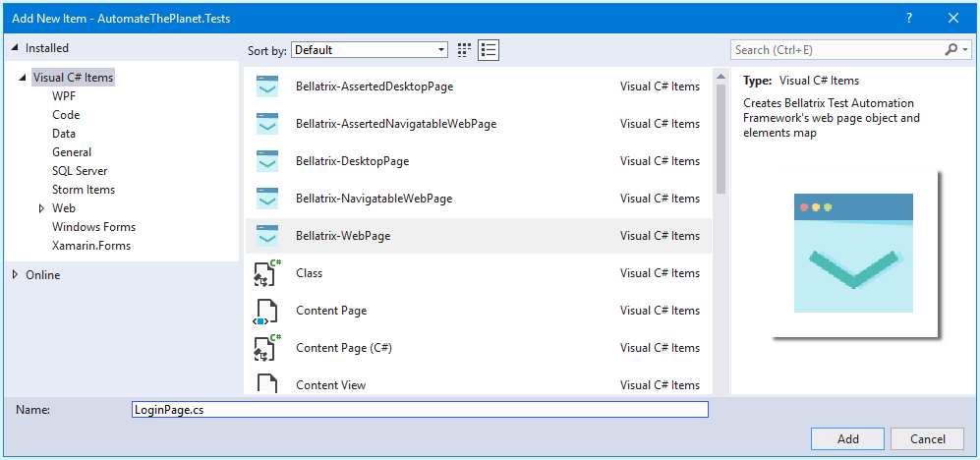The image size is (980, 460).
Task: Click the template list scroll up arrow
Action: click(x=721, y=77)
